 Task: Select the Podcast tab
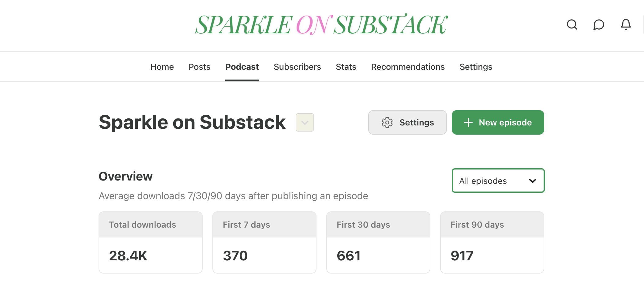242,67
